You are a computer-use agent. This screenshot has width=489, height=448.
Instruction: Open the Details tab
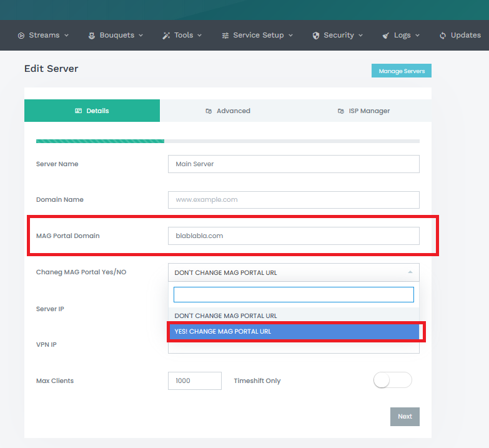pyautogui.click(x=92, y=111)
